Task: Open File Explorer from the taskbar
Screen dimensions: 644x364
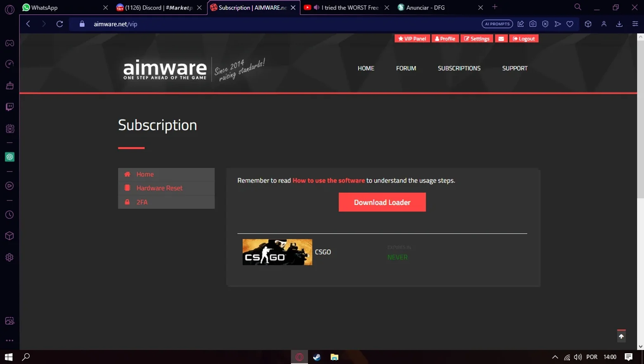Action: click(x=334, y=357)
